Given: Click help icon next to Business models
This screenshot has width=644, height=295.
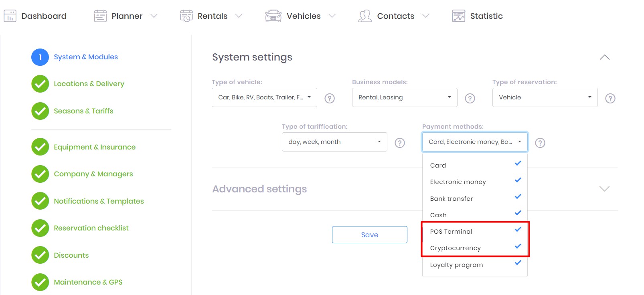Looking at the screenshot, I should point(470,98).
